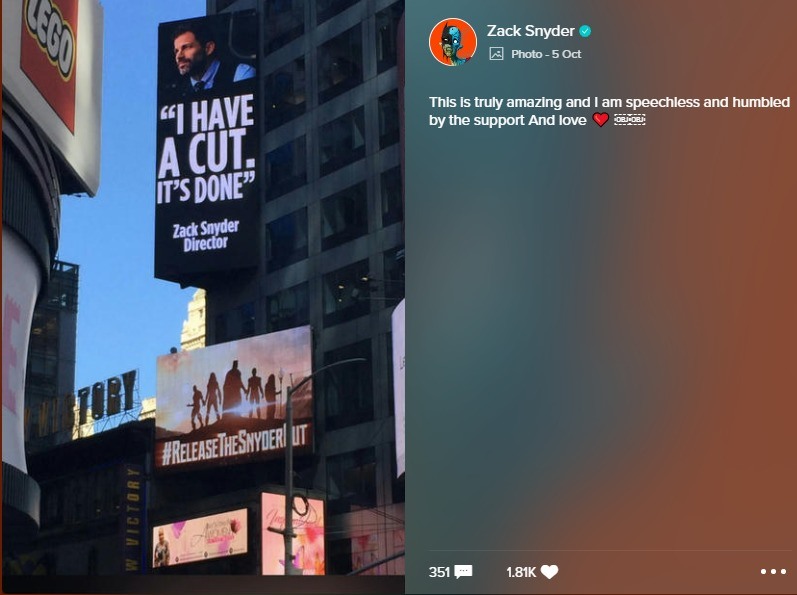Click the Zack Snyder username
This screenshot has height=595, width=797.
530,31
